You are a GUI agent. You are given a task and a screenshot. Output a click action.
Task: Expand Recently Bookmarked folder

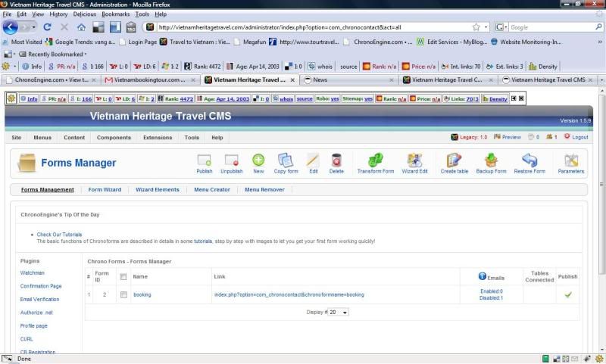point(52,54)
